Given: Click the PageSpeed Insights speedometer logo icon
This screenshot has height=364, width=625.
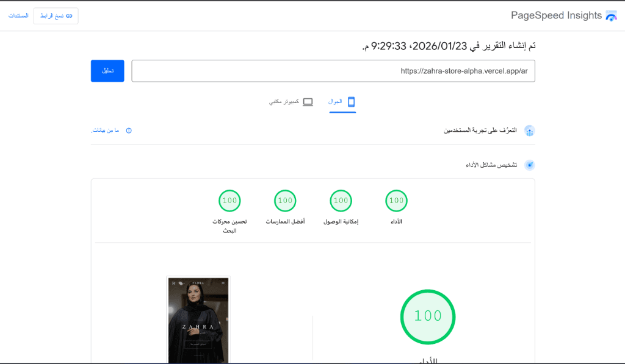Looking at the screenshot, I should tap(612, 15).
